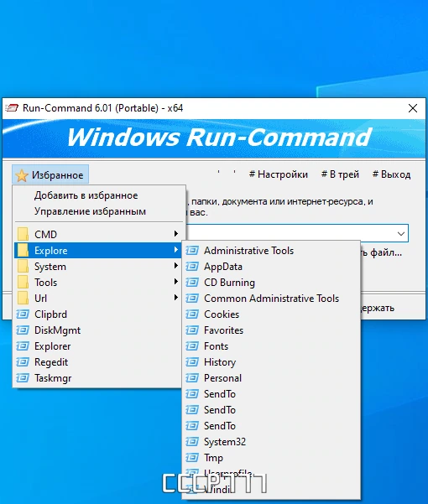
Task: Click the icon beside DiskMgmt
Action: [x=23, y=330]
